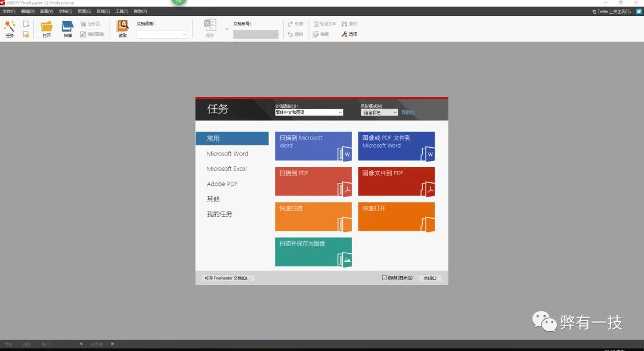This screenshot has width=644, height=351.
Task: Click the next page arrow in status bar
Action: [113, 344]
